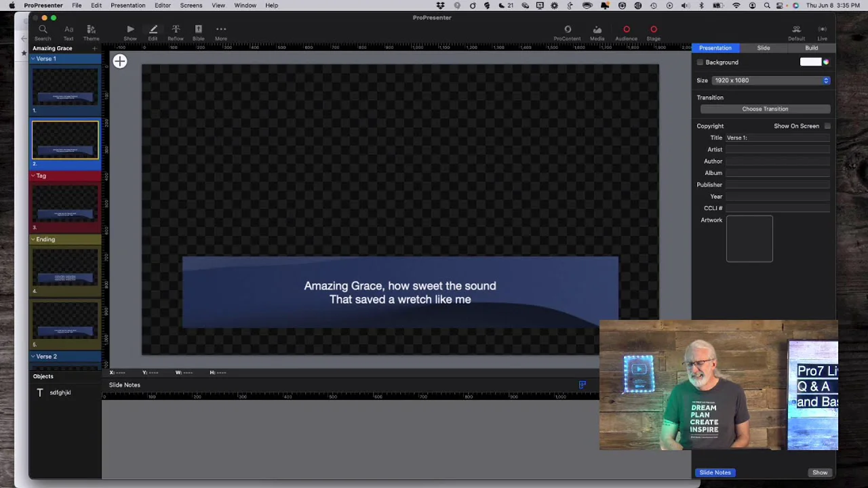Click the Stage output icon

pyautogui.click(x=653, y=32)
